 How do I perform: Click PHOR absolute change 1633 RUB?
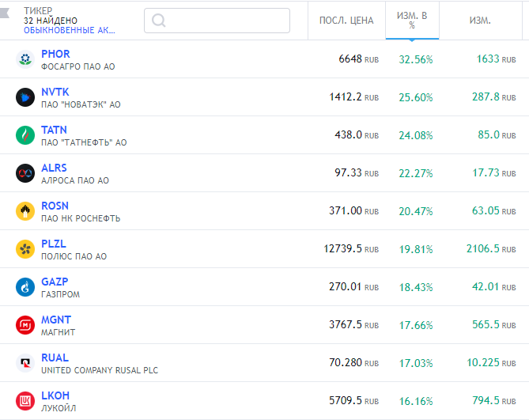click(x=497, y=59)
